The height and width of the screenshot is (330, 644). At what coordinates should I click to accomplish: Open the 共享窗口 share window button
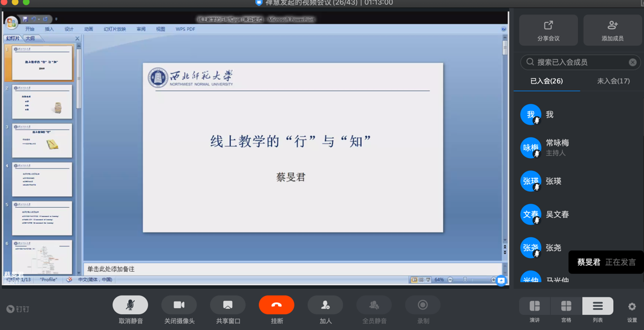[x=227, y=305]
